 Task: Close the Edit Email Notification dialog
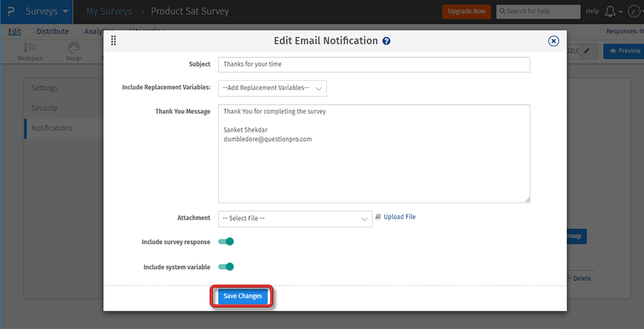tap(553, 41)
